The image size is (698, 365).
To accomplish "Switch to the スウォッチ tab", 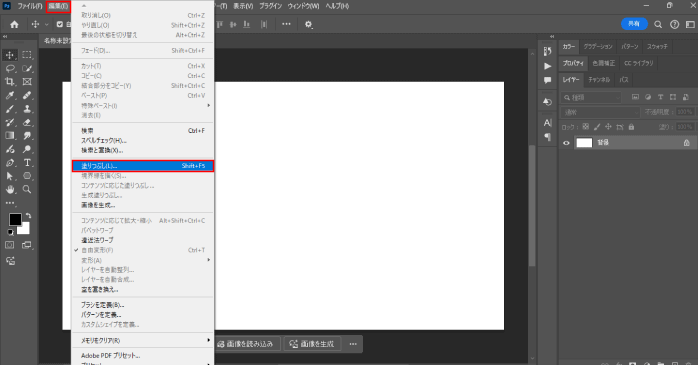I will pos(657,46).
